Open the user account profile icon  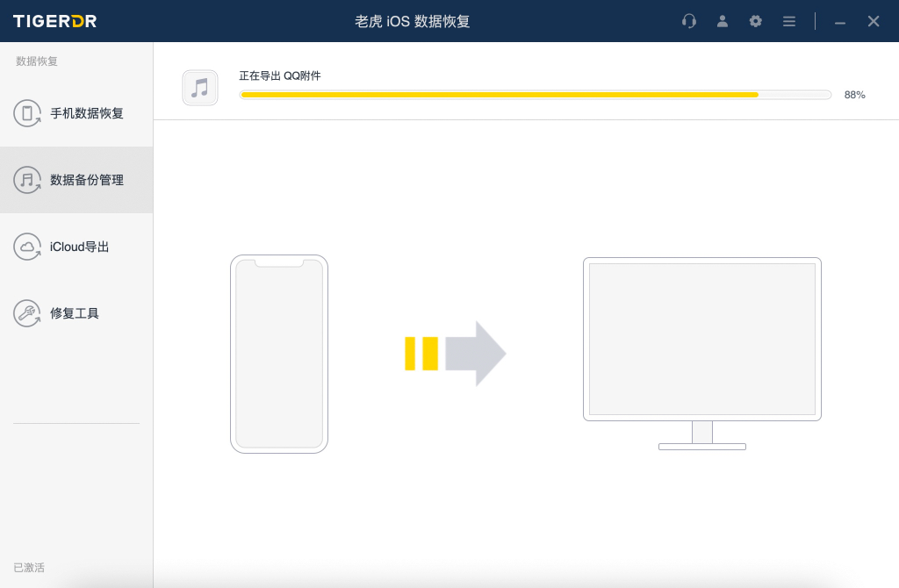[723, 21]
